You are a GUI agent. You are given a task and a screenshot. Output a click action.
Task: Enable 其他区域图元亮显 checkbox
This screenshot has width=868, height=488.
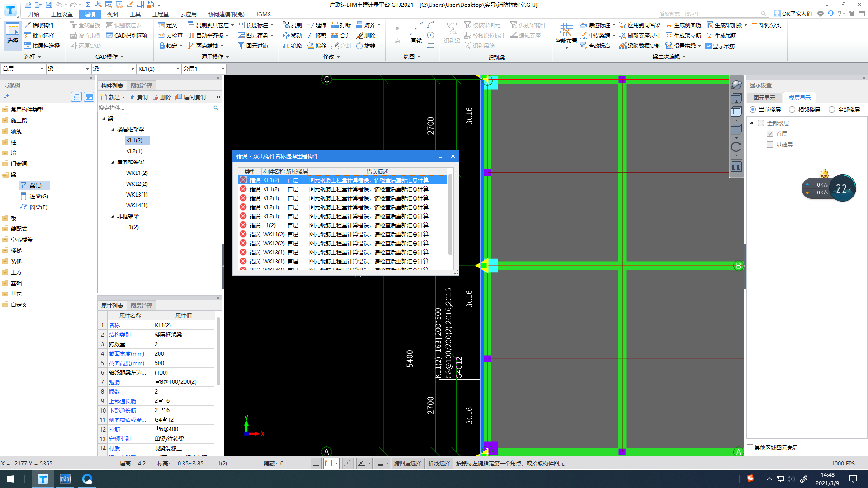[750, 447]
